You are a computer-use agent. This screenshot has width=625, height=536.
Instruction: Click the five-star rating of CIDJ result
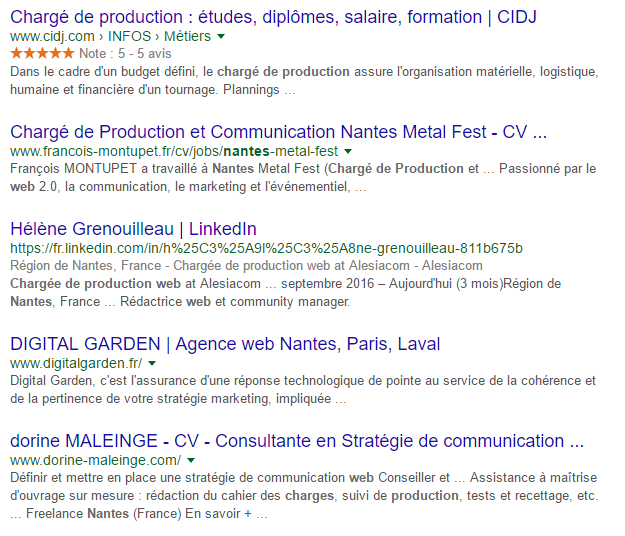pyautogui.click(x=42, y=53)
